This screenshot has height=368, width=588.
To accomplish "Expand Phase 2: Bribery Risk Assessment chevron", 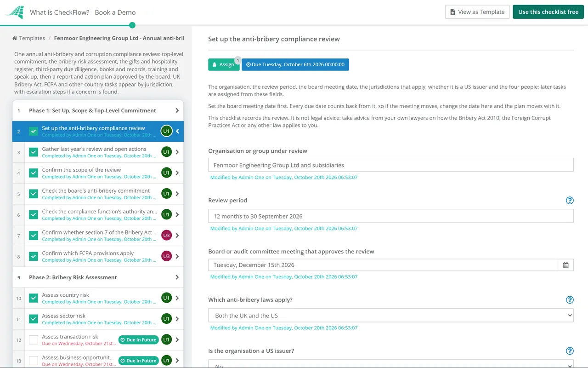I will click(x=177, y=277).
